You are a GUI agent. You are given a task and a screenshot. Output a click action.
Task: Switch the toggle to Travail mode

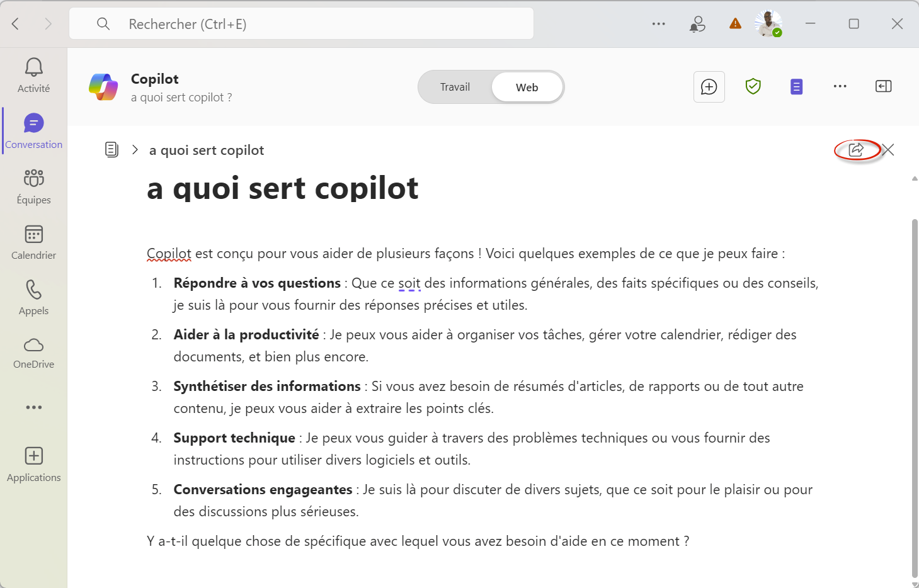coord(455,87)
